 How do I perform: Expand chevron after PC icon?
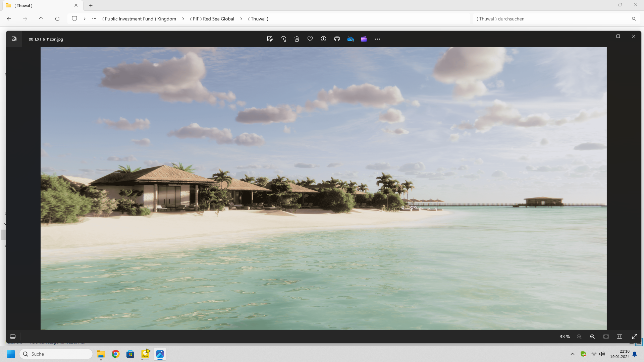pos(85,19)
